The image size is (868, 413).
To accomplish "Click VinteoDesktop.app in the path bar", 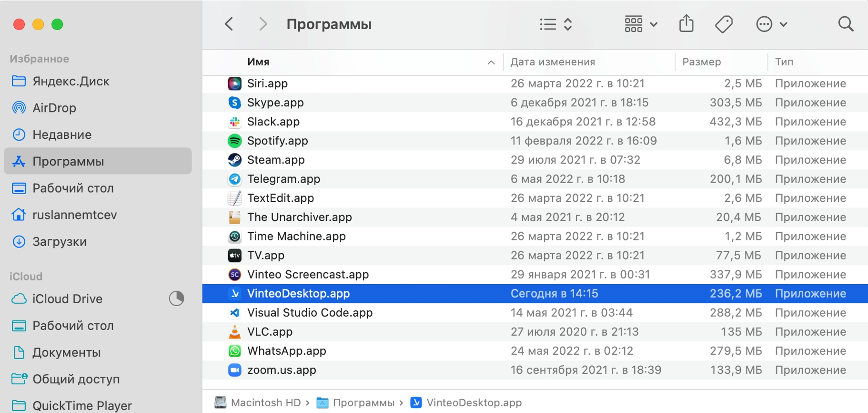I will click(x=466, y=403).
